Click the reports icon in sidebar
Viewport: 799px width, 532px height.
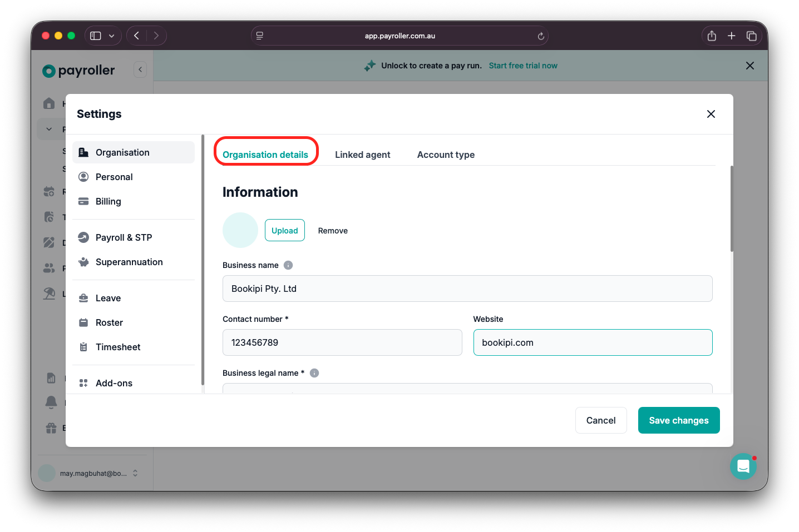51,378
